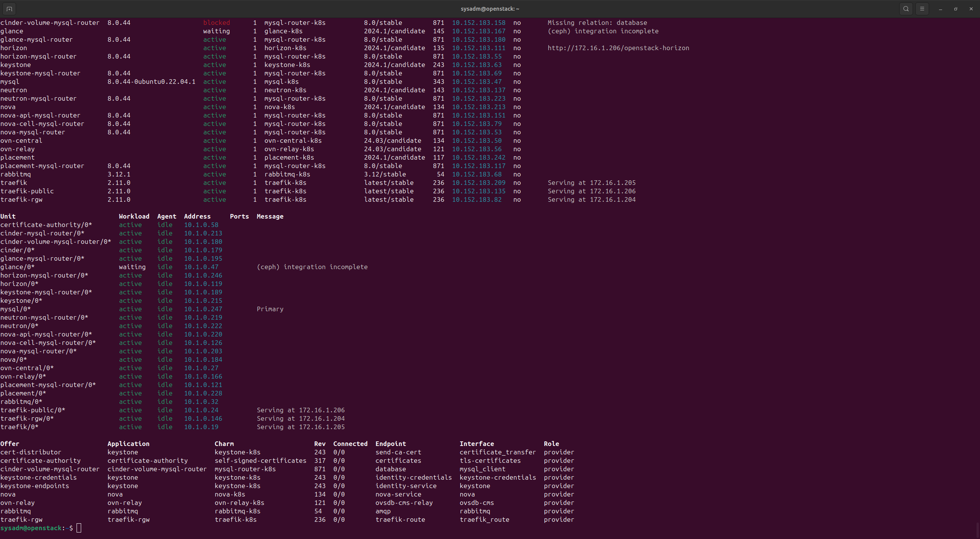The width and height of the screenshot is (980, 539).
Task: Open a new terminal tab
Action: point(9,8)
